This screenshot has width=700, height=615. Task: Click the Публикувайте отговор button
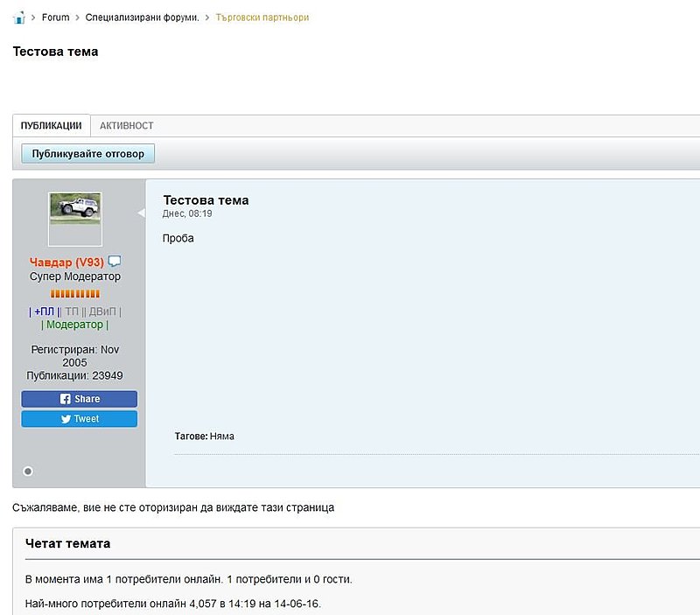(88, 153)
